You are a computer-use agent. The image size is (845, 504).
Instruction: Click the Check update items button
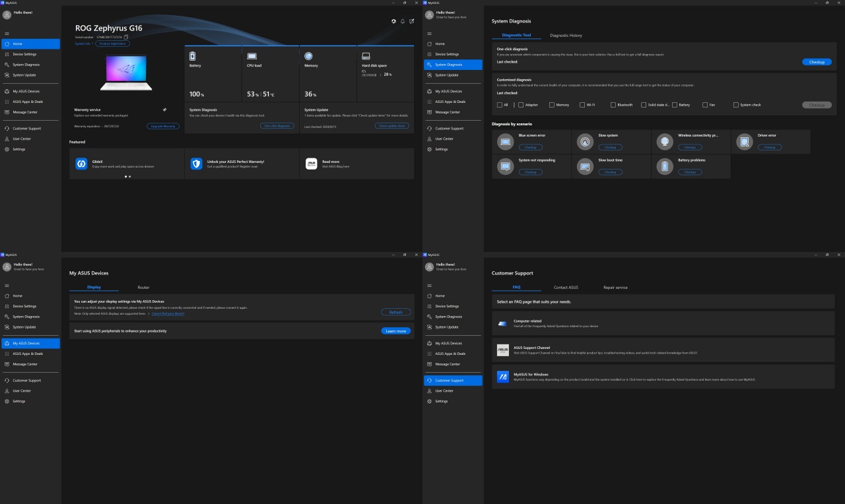coord(392,125)
